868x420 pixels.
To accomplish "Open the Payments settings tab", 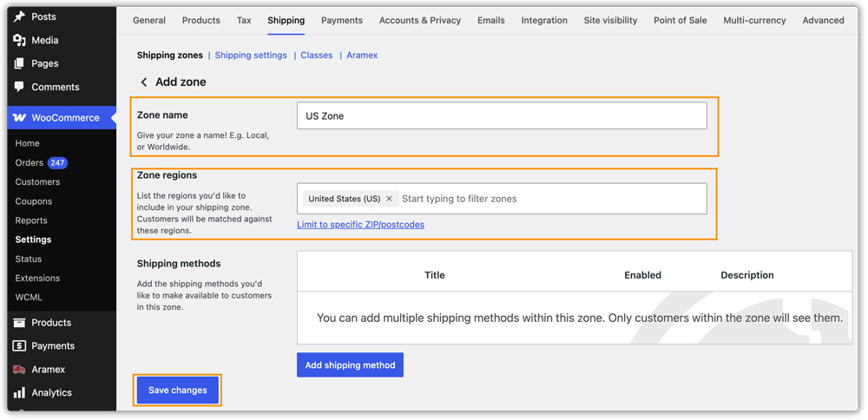I will 342,21.
